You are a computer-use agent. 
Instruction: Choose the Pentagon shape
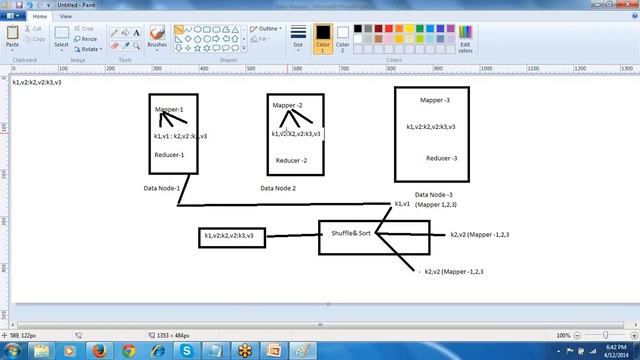point(198,39)
